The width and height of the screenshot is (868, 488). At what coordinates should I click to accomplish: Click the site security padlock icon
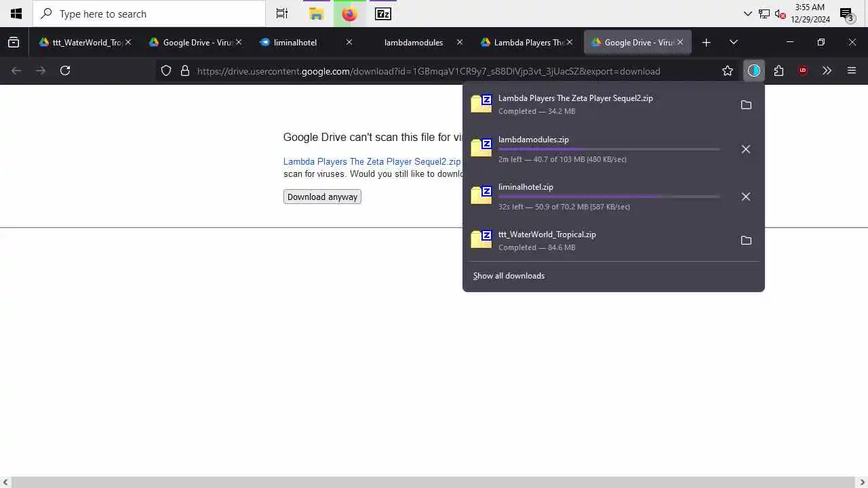click(x=184, y=70)
